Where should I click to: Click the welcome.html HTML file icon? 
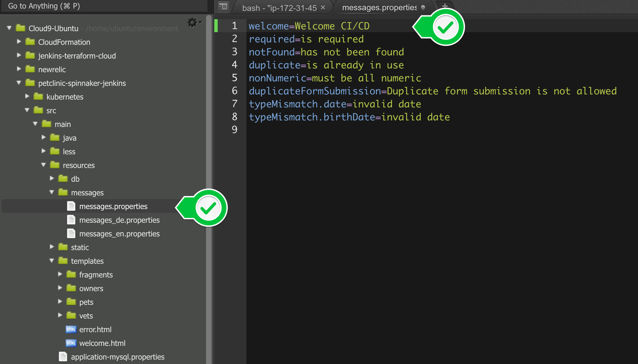pos(71,343)
